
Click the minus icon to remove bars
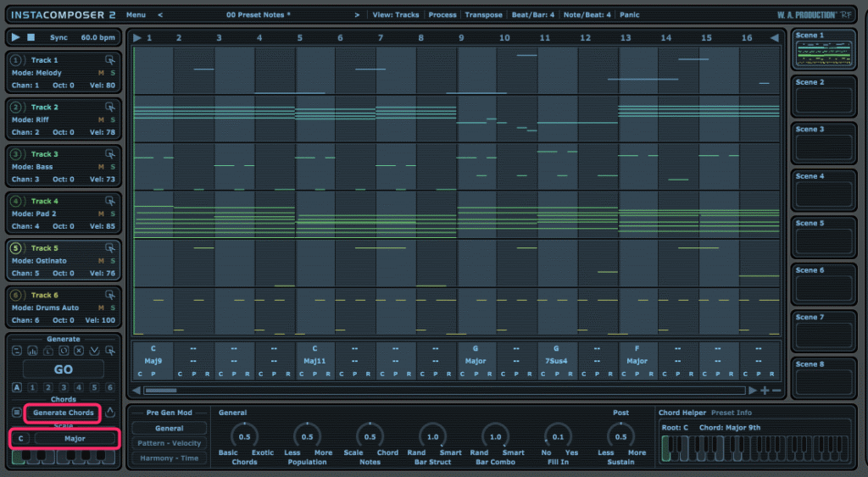776,390
